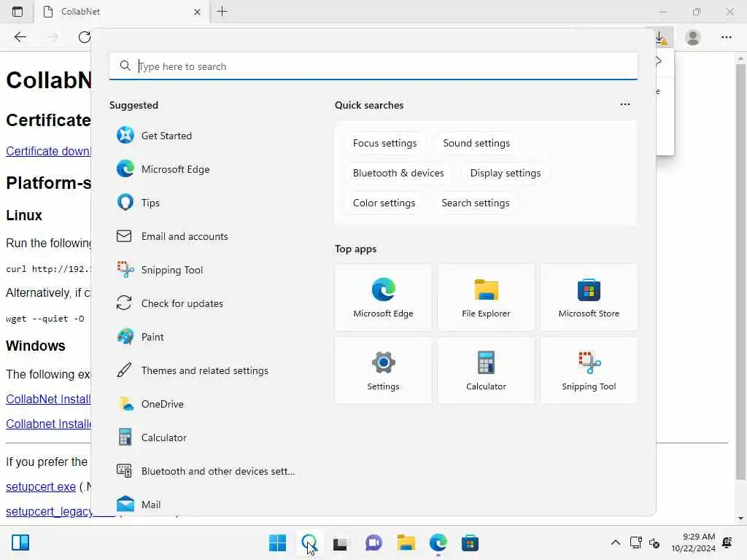Select Focus settings quick search
The width and height of the screenshot is (747, 560).
click(x=385, y=144)
